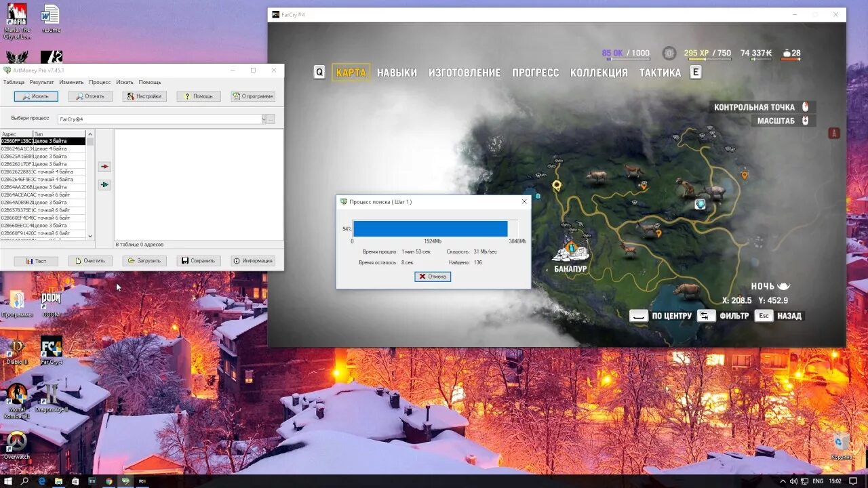The image size is (868, 488).
Task: Click the БАНАПУР town icon on map
Action: pyautogui.click(x=570, y=251)
